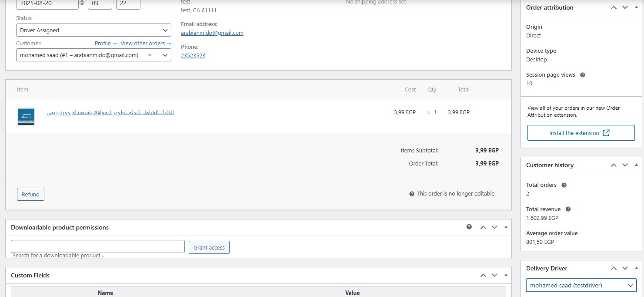Open the order Status dropdown
The image size is (644, 297).
click(93, 30)
